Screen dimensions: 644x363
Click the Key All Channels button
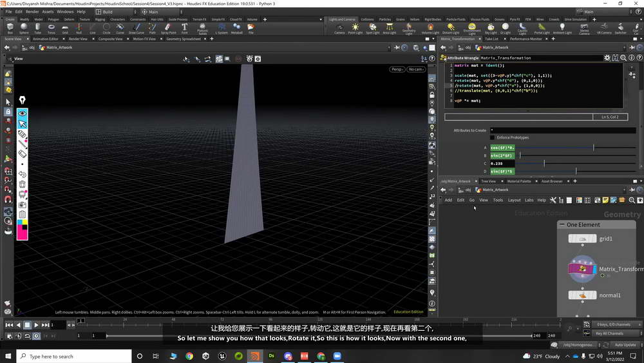(609, 333)
